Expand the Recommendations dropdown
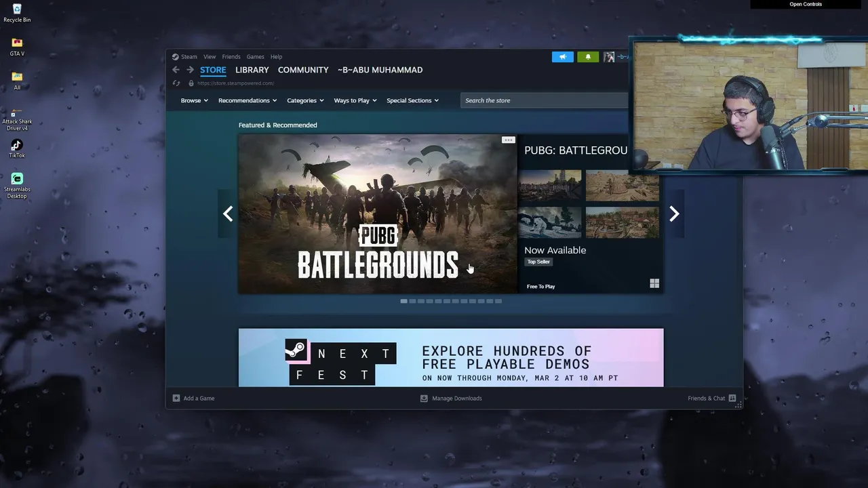 248,100
